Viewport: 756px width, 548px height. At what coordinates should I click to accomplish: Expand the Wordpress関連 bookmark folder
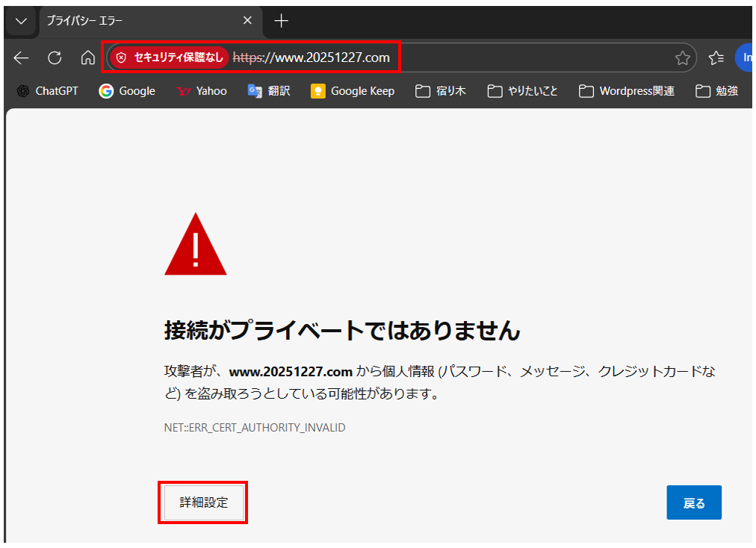pos(627,91)
